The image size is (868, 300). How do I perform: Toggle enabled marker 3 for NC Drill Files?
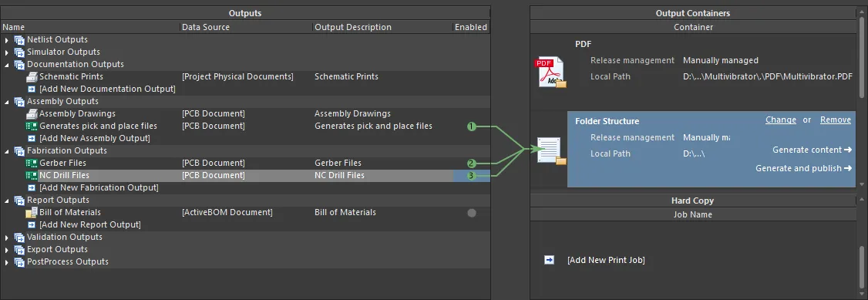pos(471,176)
